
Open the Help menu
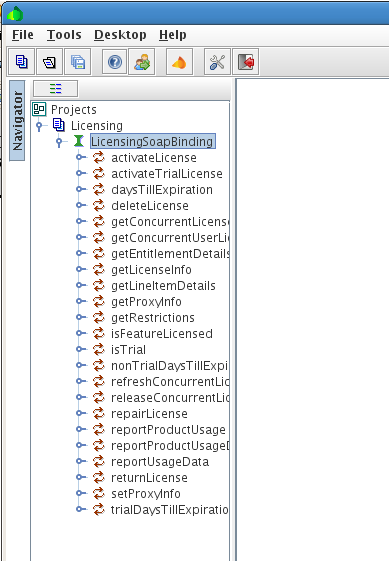pyautogui.click(x=173, y=35)
